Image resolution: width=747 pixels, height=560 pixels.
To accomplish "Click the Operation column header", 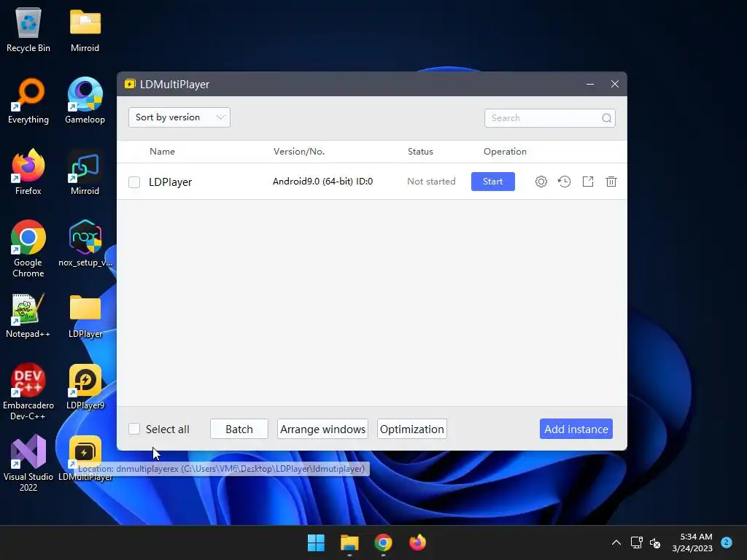I will [505, 152].
